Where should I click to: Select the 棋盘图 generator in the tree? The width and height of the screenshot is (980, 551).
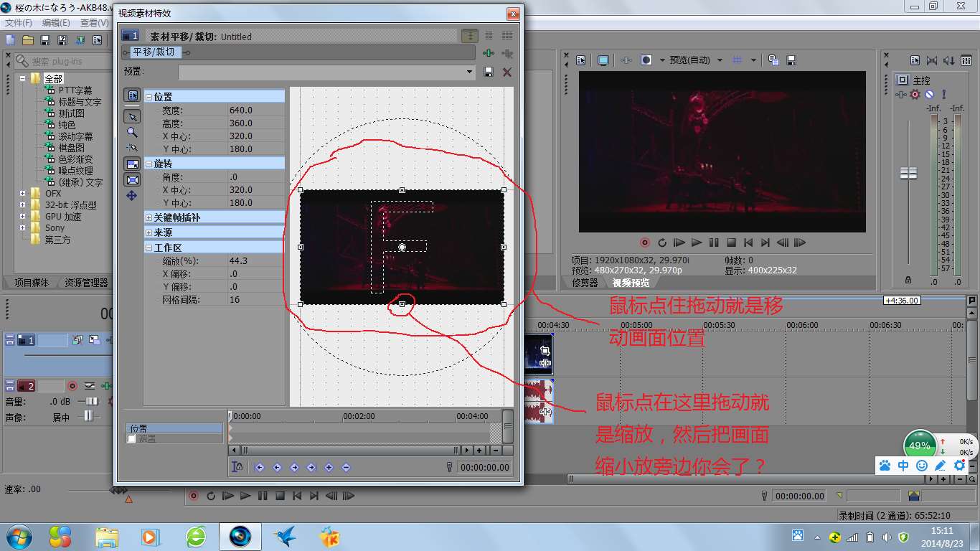click(71, 147)
